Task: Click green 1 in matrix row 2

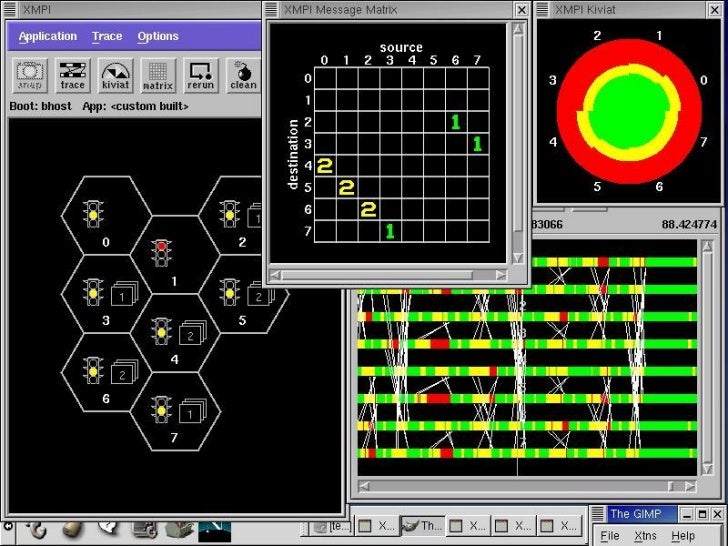Action: pos(455,122)
